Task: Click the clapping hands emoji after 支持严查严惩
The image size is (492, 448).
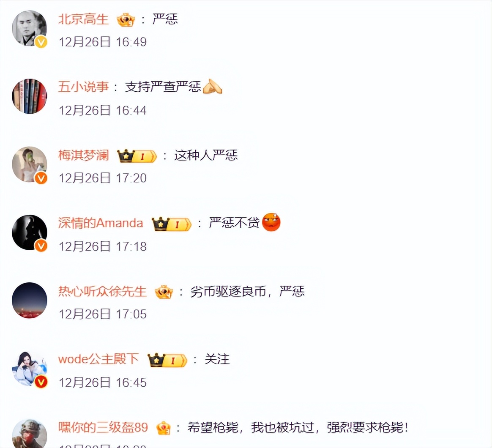Action: click(213, 87)
